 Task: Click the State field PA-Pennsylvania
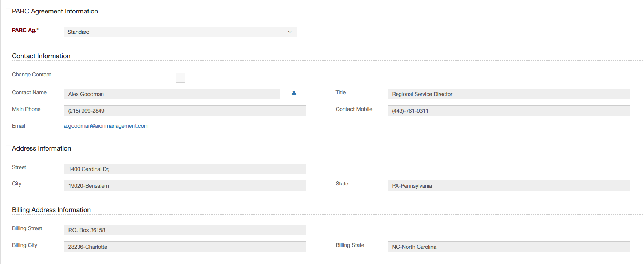[x=508, y=185]
